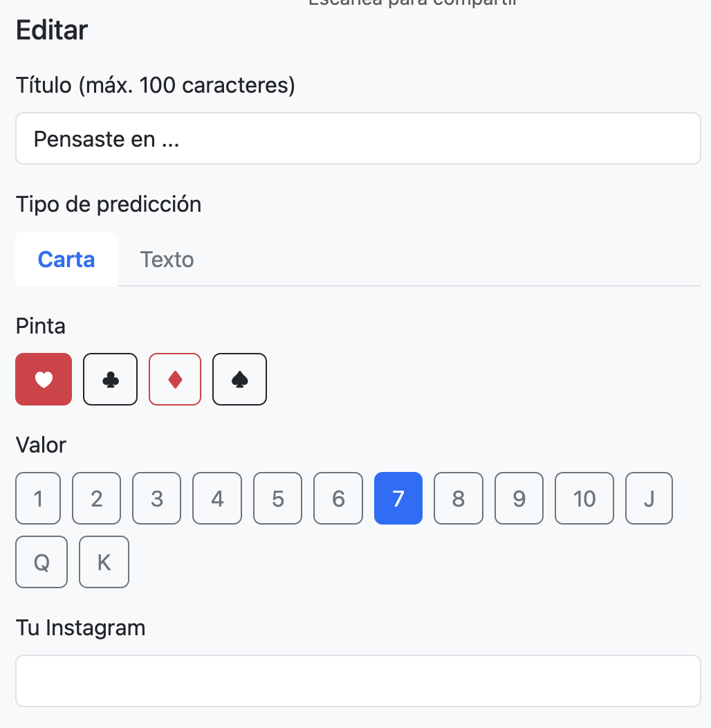Select card value 2
Image resolution: width=711 pixels, height=728 pixels.
coord(96,498)
